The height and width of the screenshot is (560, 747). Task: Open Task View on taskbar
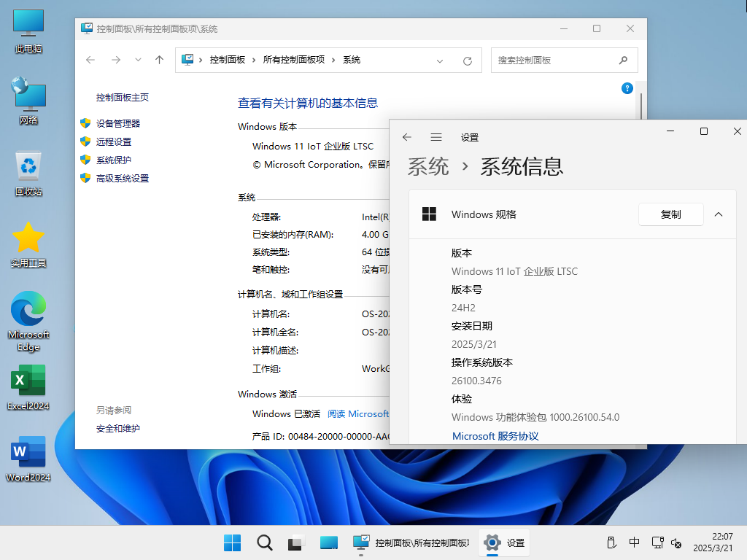click(296, 542)
